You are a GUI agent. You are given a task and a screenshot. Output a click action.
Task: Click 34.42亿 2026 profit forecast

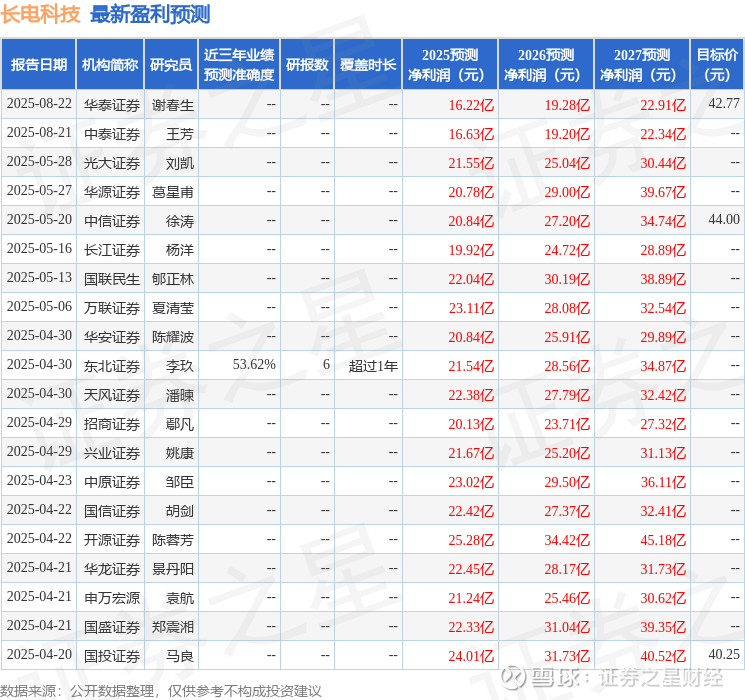tap(567, 540)
